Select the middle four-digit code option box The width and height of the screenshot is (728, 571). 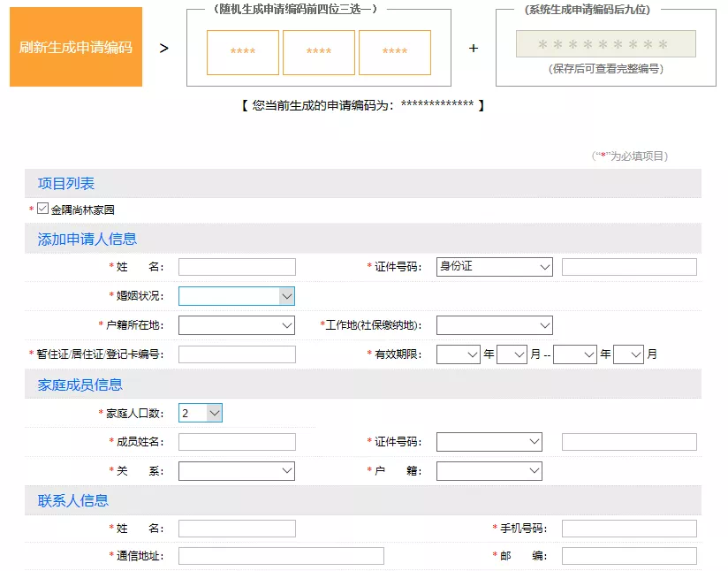pos(319,52)
